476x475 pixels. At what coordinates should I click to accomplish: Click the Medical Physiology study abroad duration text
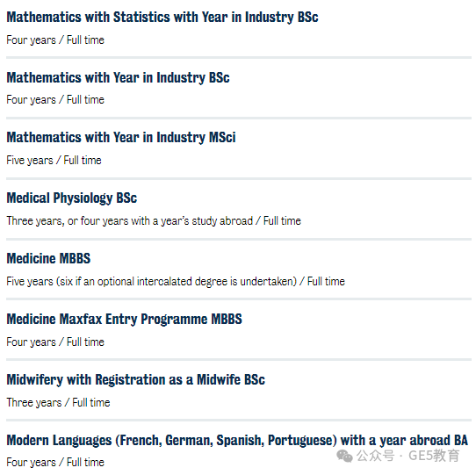point(154,221)
